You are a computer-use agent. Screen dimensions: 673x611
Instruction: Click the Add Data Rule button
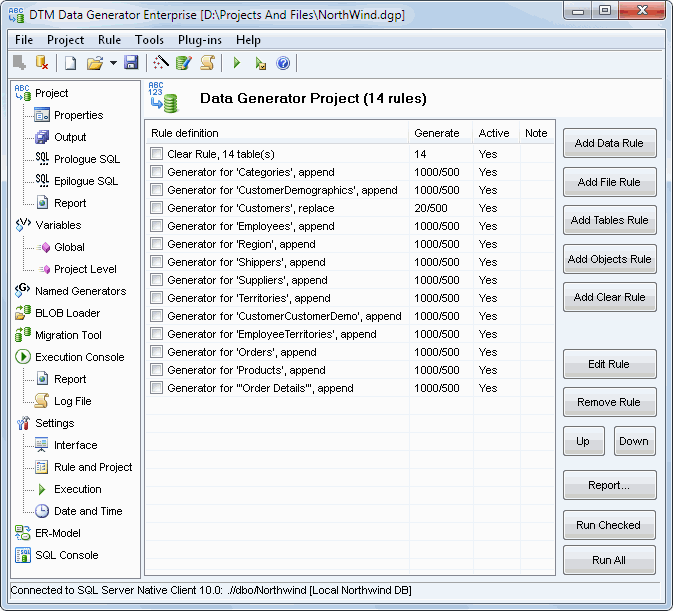[609, 143]
